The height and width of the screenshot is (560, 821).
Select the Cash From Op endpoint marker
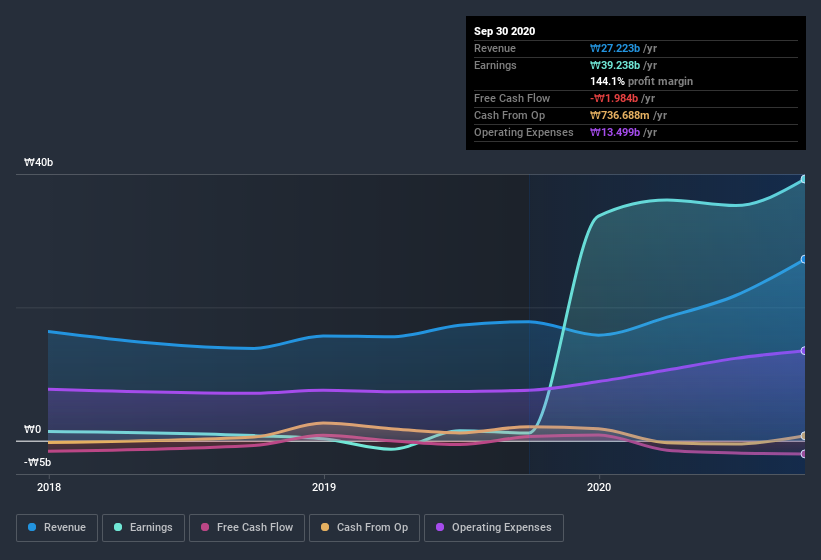coord(804,436)
